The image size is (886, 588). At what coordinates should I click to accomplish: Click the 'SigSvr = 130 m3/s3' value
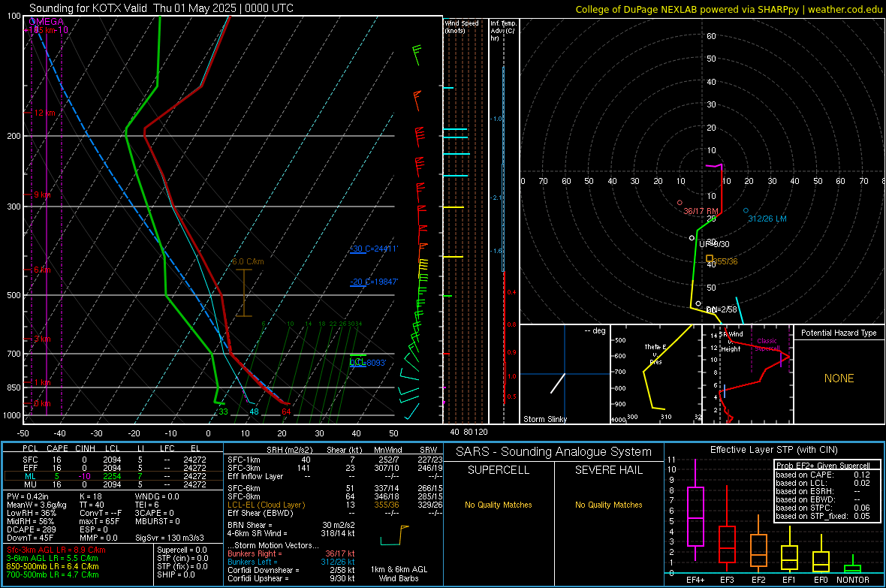(x=170, y=538)
